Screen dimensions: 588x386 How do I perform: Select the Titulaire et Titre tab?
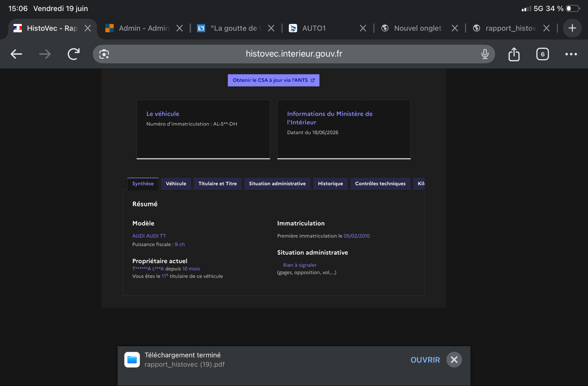pyautogui.click(x=218, y=184)
